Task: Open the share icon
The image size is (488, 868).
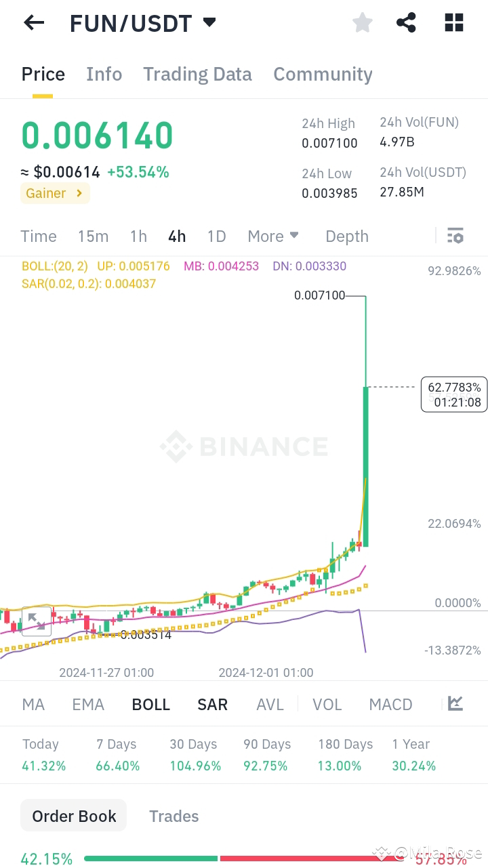Action: tap(406, 22)
